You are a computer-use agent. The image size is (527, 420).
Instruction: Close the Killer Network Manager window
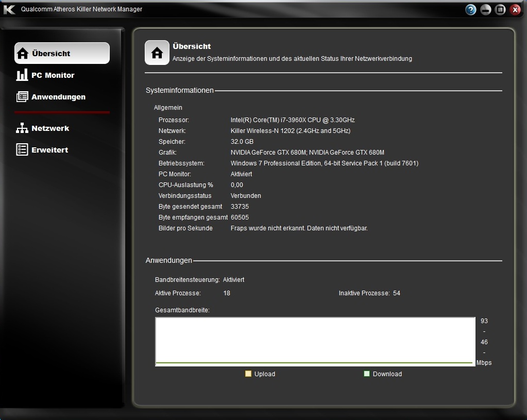tap(515, 10)
